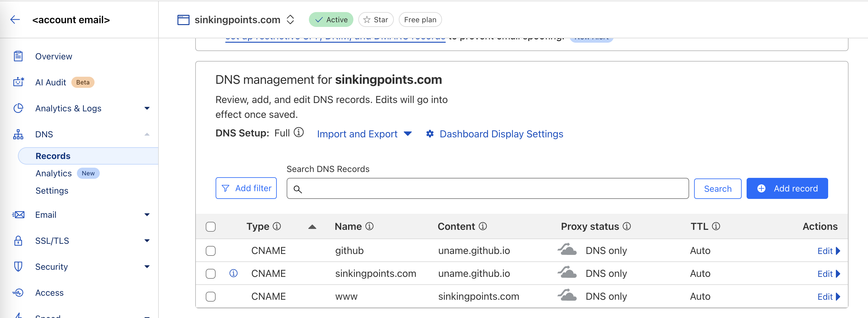
Task: Click the sort arrow beside Type column
Action: click(x=312, y=227)
